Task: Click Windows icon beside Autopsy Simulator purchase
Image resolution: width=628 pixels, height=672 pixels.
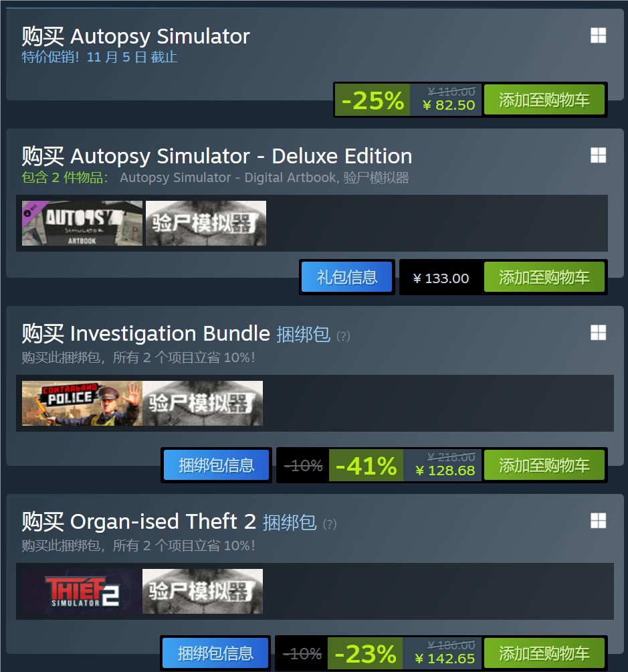Action: click(598, 35)
